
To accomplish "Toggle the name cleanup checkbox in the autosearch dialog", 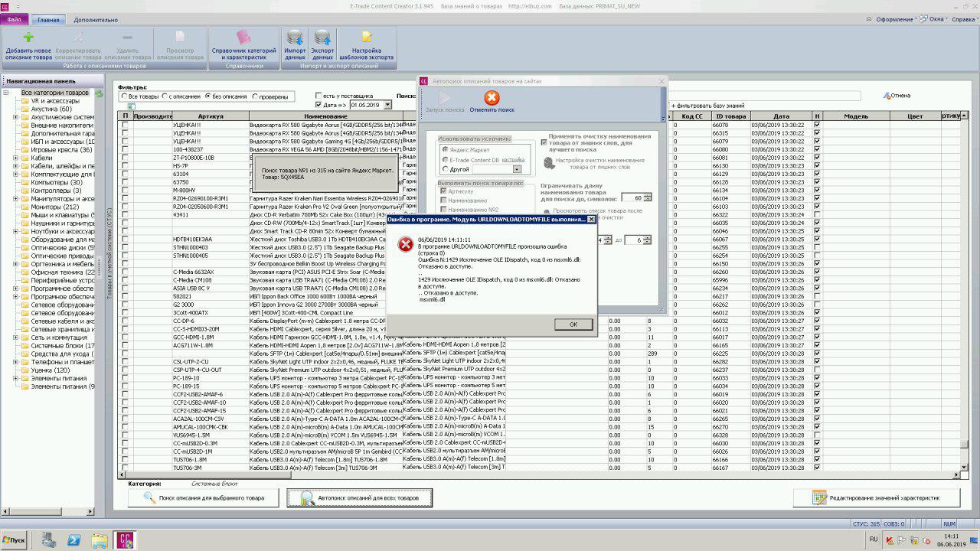I will 543,142.
